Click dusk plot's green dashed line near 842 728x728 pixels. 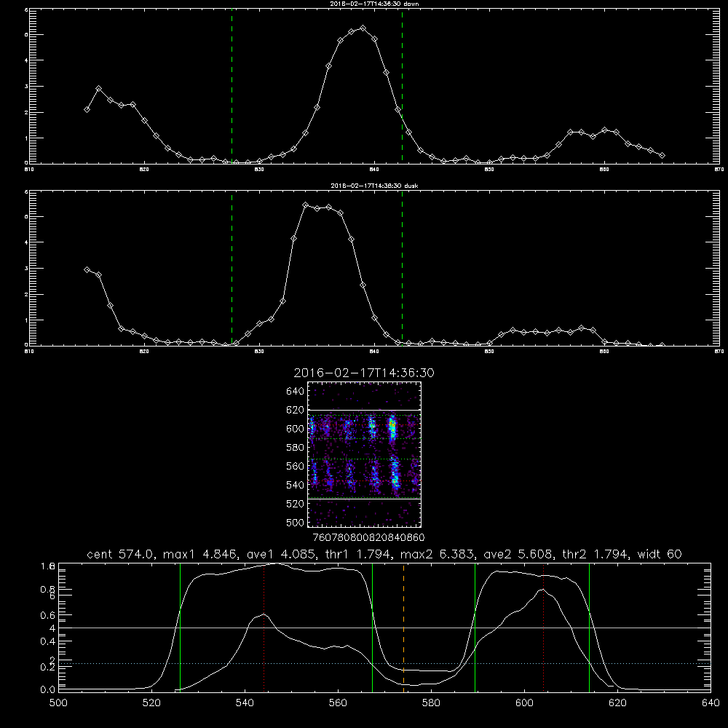click(x=402, y=269)
